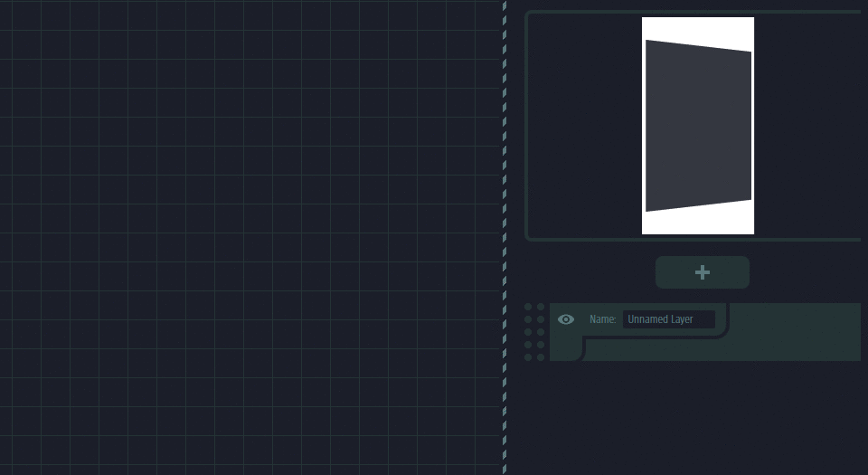This screenshot has width=868, height=475.
Task: Click the bottom border of the preview frame
Action: coord(692,240)
